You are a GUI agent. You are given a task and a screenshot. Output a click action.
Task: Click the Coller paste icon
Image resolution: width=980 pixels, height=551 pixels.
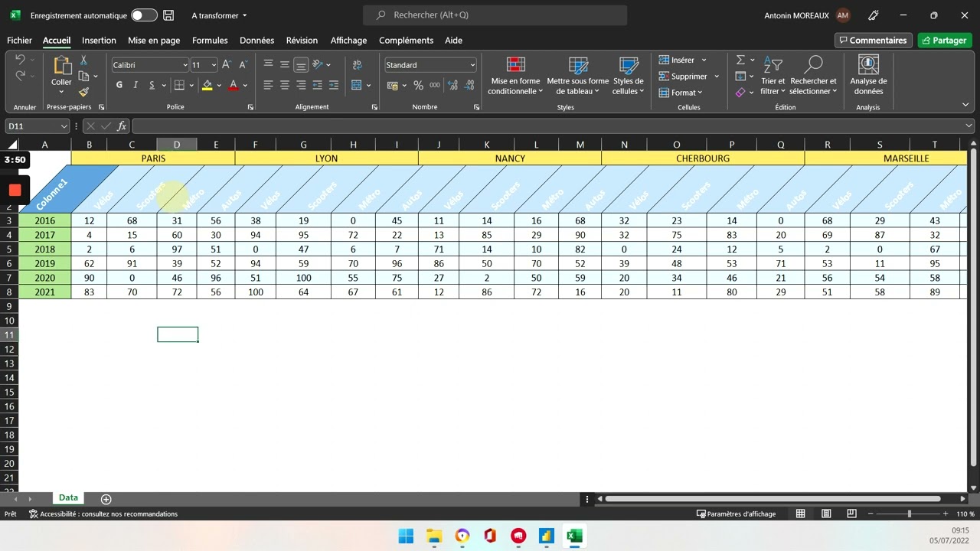coord(61,66)
